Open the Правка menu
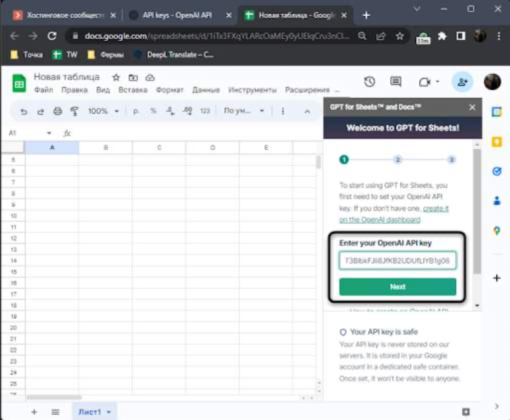The width and height of the screenshot is (510, 420). coord(74,90)
